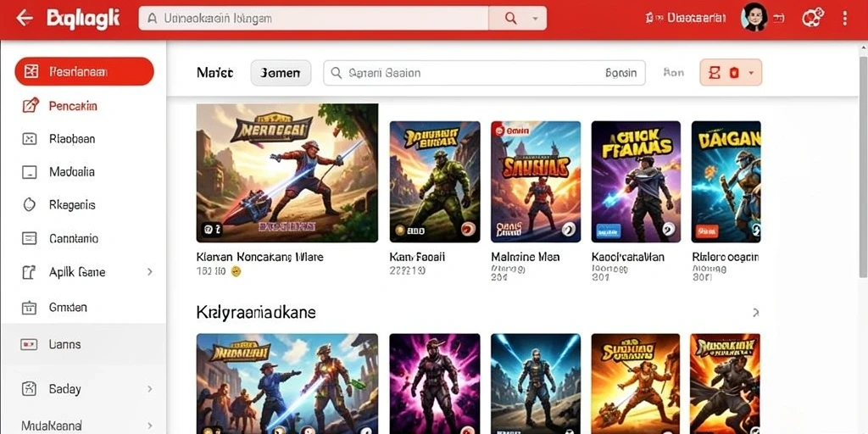The image size is (868, 434).
Task: Click the Aplik Game sidebar icon
Action: coord(29,272)
